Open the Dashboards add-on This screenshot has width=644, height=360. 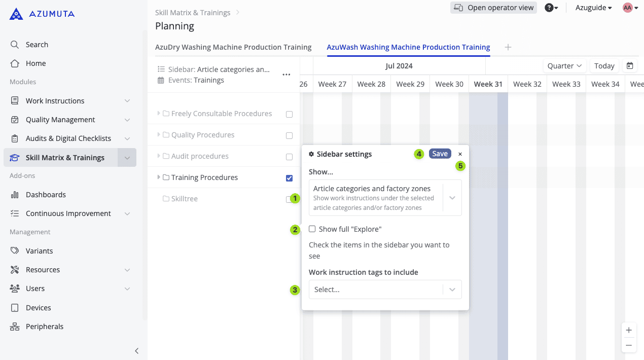[x=46, y=194]
